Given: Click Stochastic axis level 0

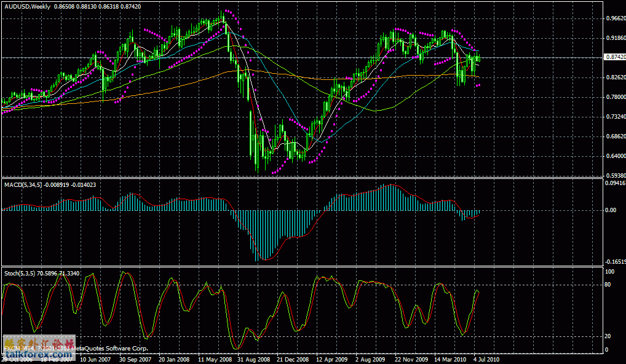Looking at the screenshot, I should 607,350.
